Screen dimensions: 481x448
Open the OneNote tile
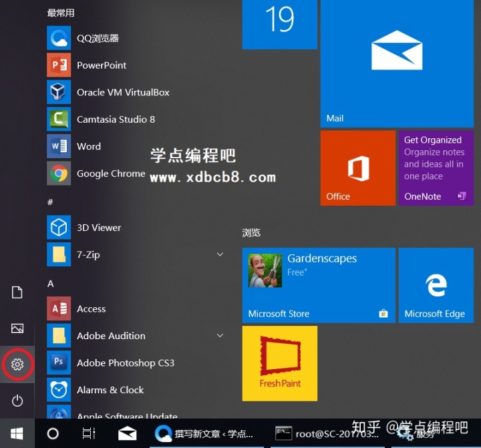pyautogui.click(x=436, y=168)
